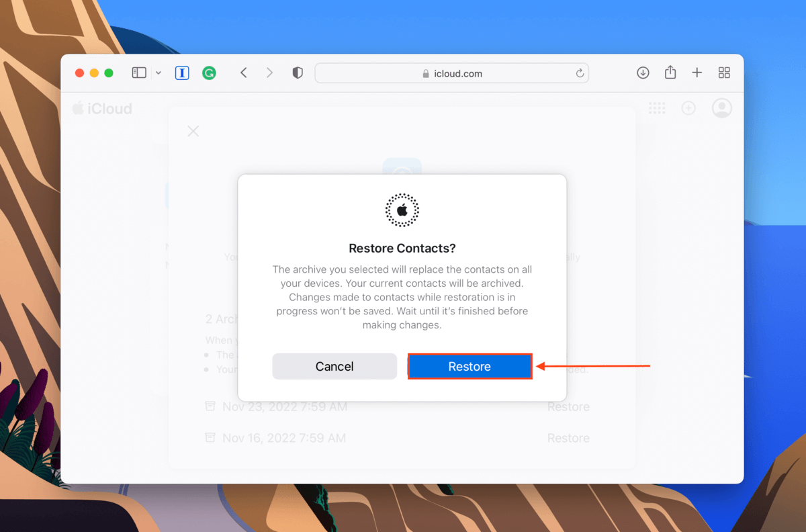Open the Grammarly extension icon
Viewport: 806px width, 532px height.
(x=209, y=73)
